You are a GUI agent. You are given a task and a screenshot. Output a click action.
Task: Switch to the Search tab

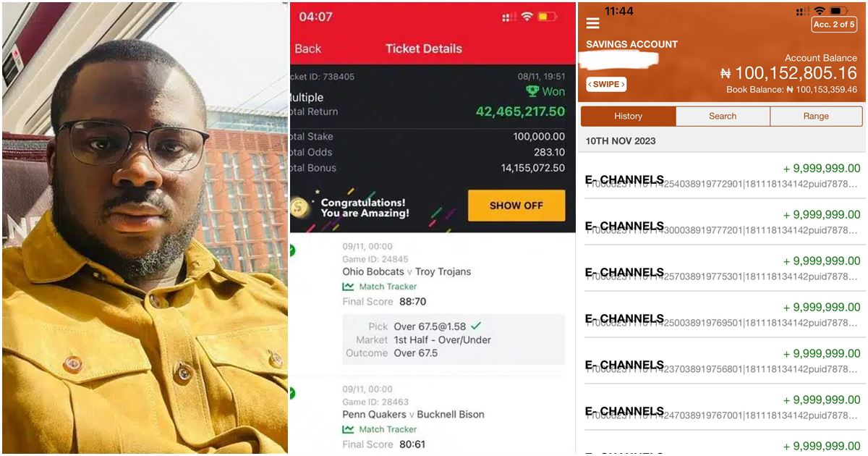coord(723,117)
